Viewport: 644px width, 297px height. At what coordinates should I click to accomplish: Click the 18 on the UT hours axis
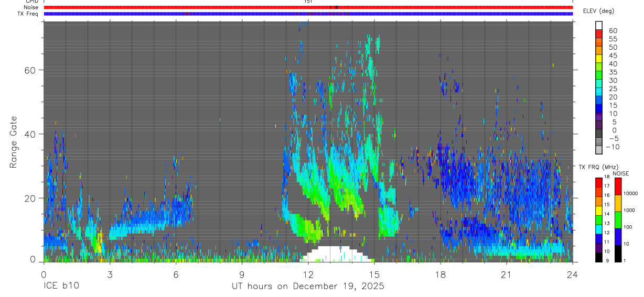point(441,274)
